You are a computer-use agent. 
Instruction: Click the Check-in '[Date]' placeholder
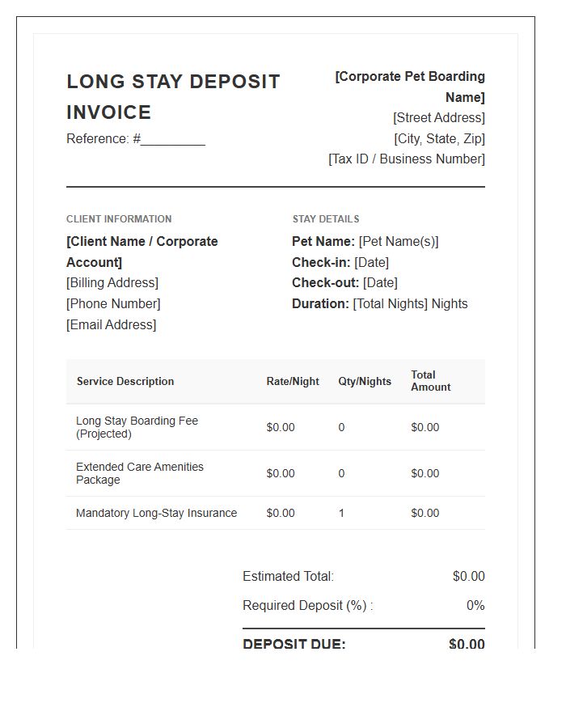click(372, 262)
